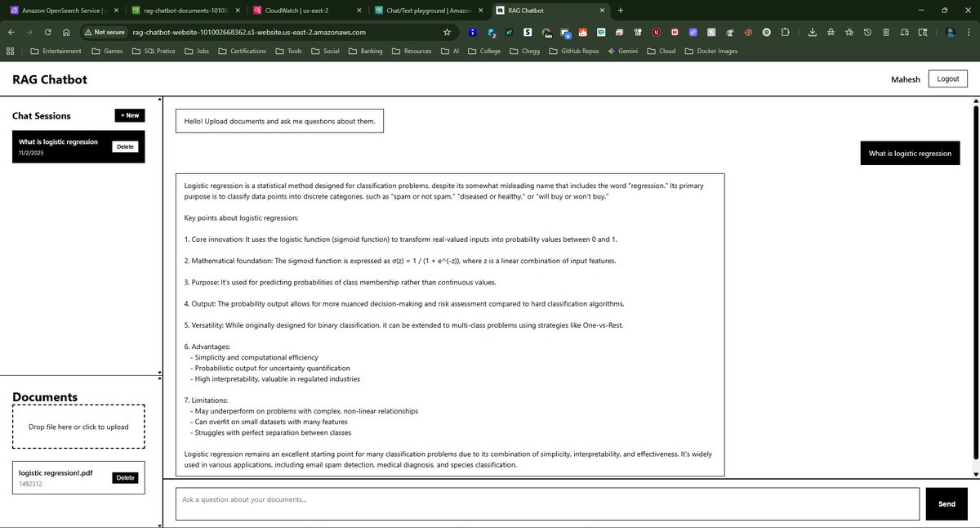Screen dimensions: 980x528
Task: Click the chat scrollbar up arrow
Action: [976, 101]
